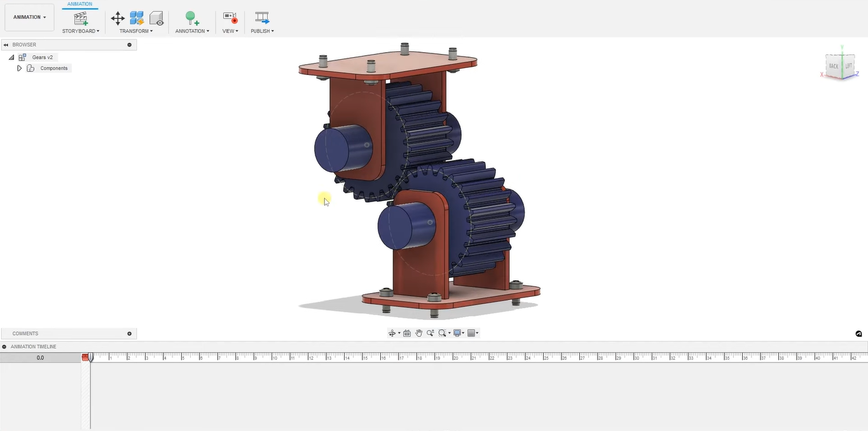Collapse the Gears v2 tree node
Image resolution: width=868 pixels, height=431 pixels.
(x=11, y=57)
